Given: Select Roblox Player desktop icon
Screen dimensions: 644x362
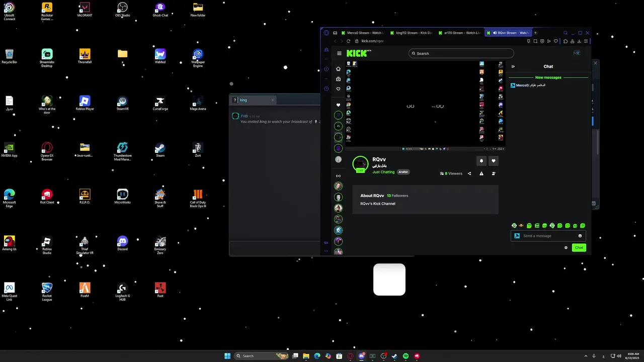Looking at the screenshot, I should (x=85, y=103).
